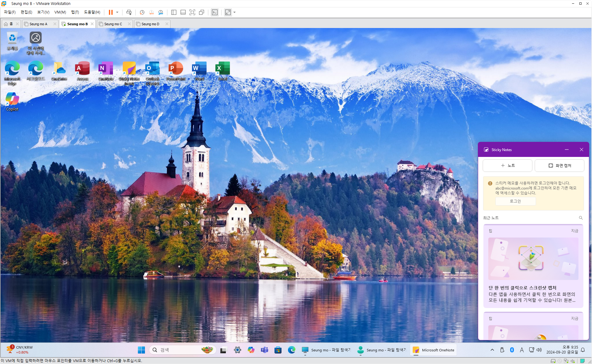Click Send Ctrl+Alt+Del toolbar icon
592x364 pixels.
[x=129, y=12]
